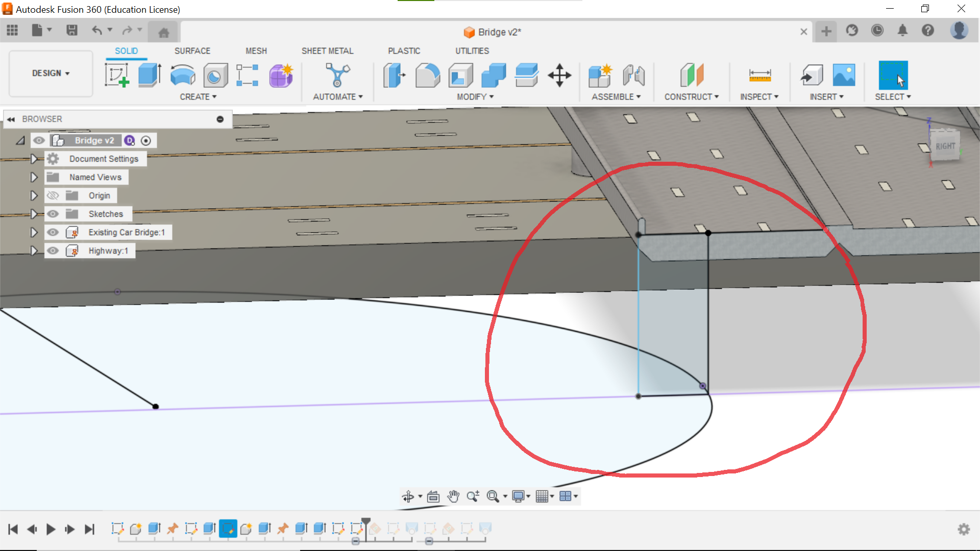Viewport: 980px width, 551px height.
Task: Click the Fillet tool in Modify
Action: click(x=427, y=76)
